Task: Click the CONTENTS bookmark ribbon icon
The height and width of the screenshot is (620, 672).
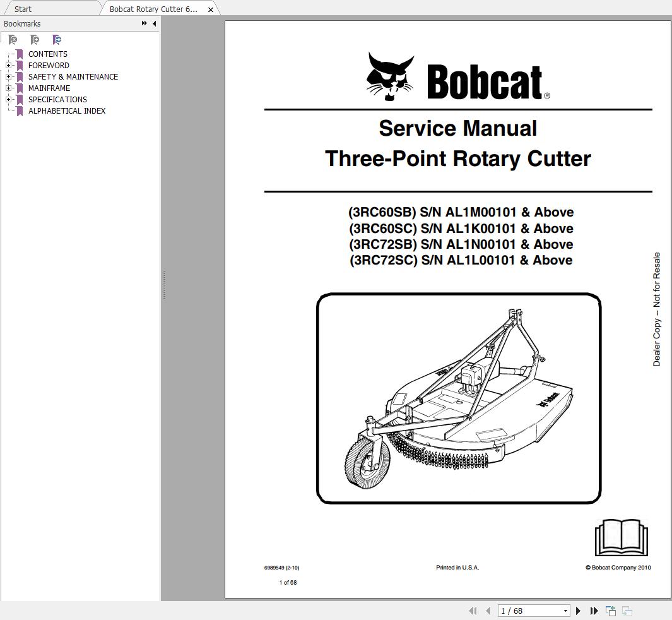Action: [x=20, y=54]
